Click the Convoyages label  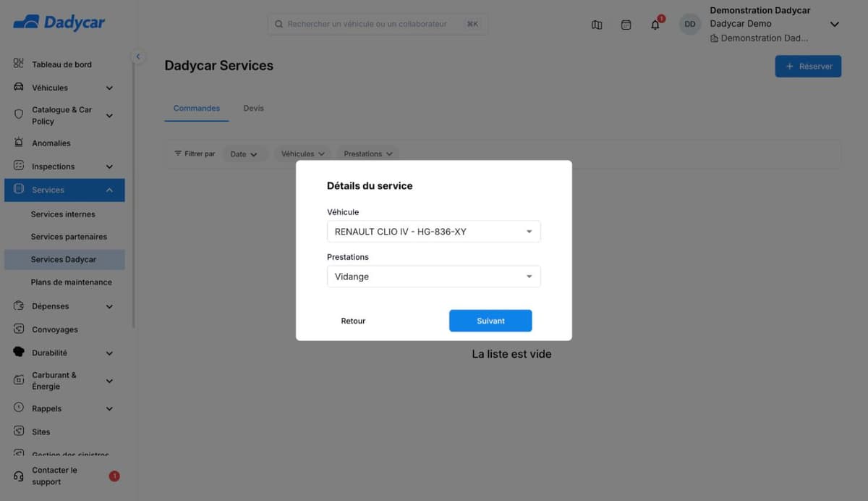[55, 329]
